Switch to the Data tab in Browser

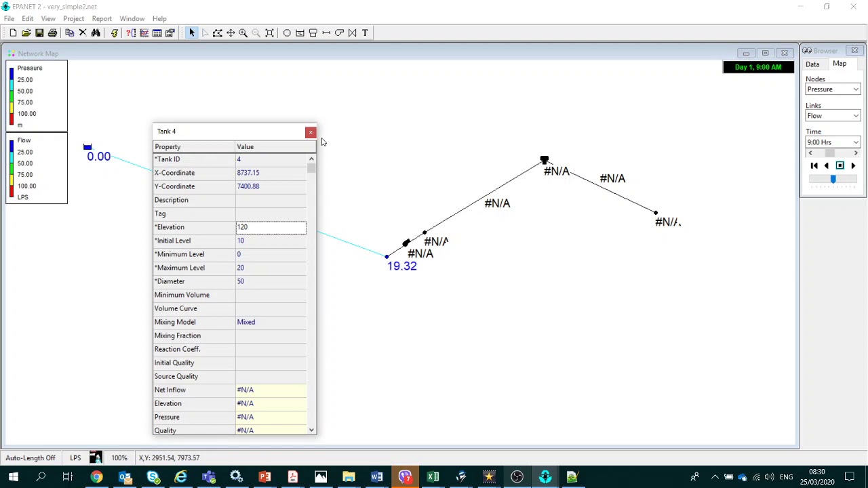812,64
